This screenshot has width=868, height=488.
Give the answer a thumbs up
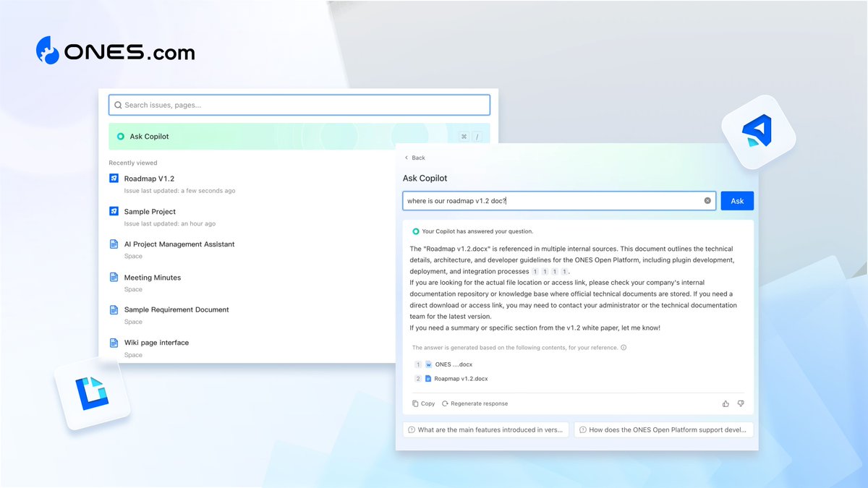pos(726,403)
